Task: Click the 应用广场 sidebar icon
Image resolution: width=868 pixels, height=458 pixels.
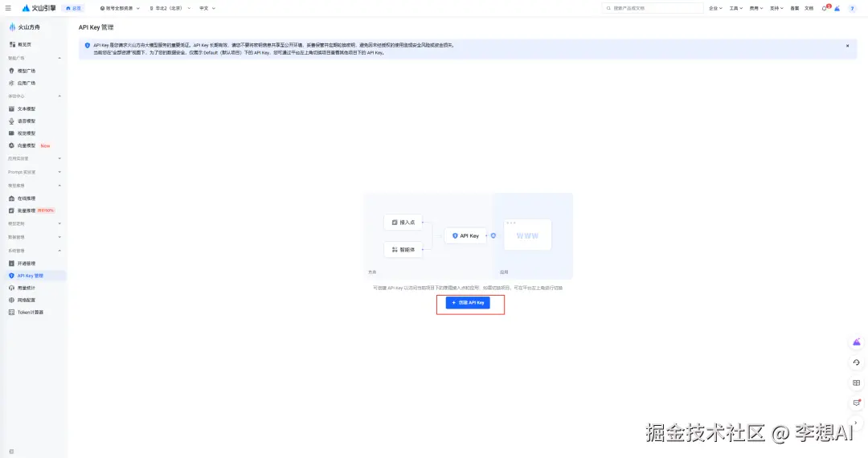Action: [11, 83]
